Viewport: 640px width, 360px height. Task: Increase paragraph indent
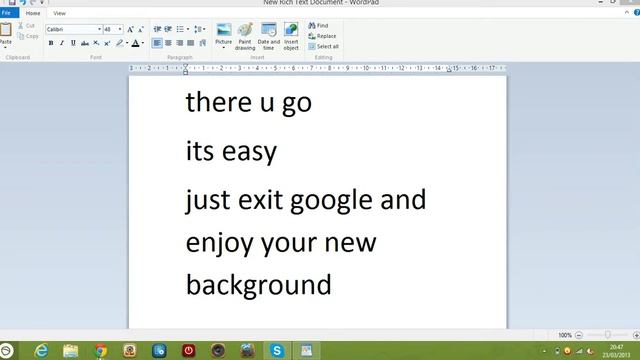(x=168, y=29)
